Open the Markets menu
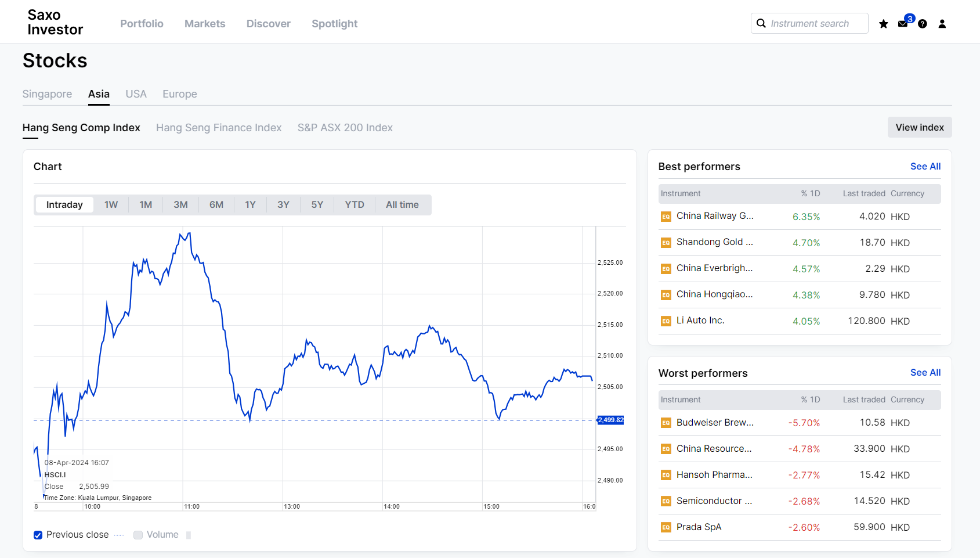The width and height of the screenshot is (980, 558). coord(205,24)
